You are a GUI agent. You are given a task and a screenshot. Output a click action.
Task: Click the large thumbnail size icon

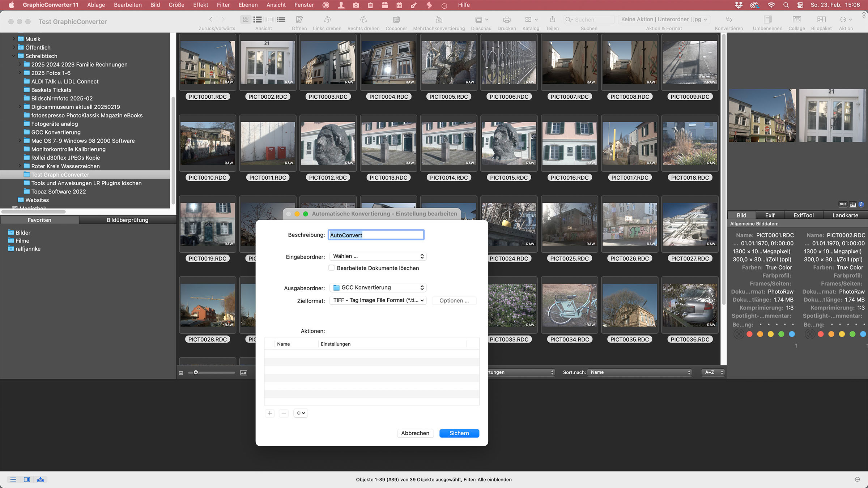click(x=244, y=373)
